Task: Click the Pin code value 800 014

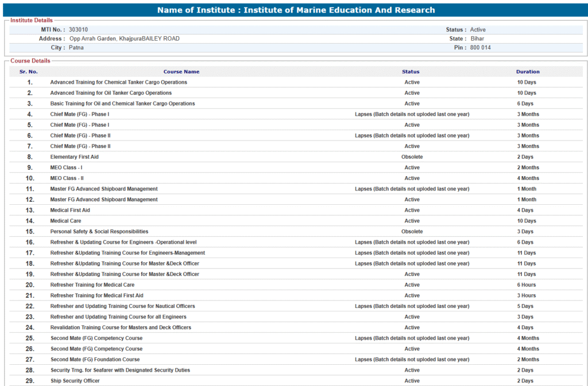Action: [480, 48]
